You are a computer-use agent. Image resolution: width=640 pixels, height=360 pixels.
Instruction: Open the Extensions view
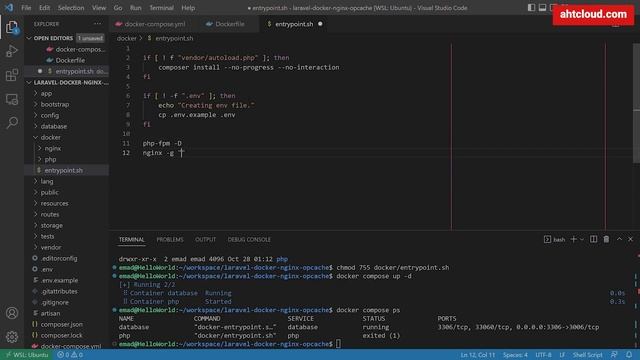(12, 75)
